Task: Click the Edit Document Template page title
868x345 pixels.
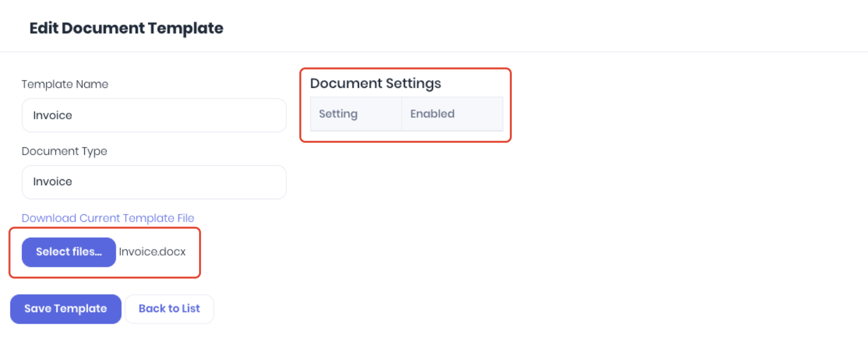Action: [x=126, y=28]
